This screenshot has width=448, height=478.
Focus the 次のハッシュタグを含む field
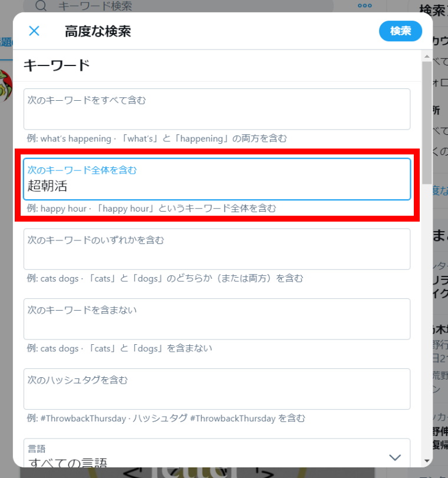pyautogui.click(x=217, y=389)
